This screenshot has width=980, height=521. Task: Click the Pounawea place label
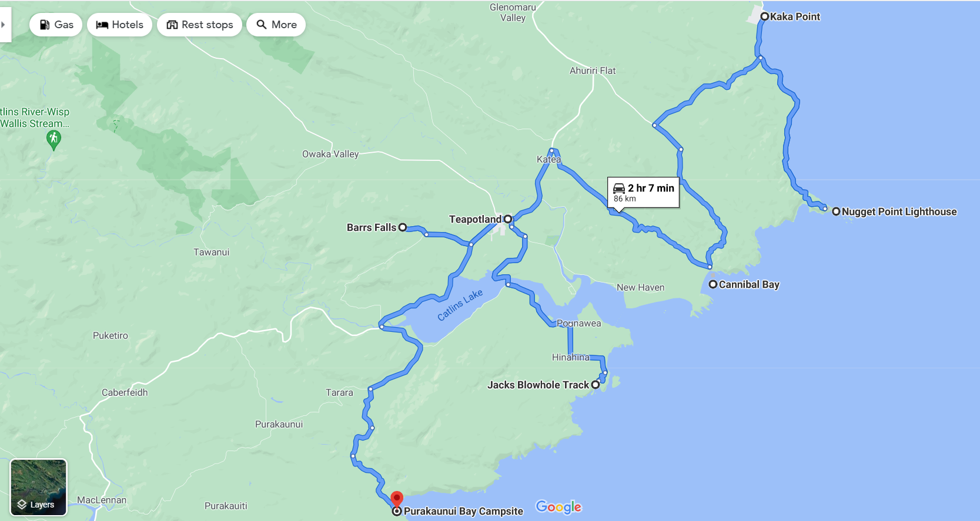(x=579, y=323)
